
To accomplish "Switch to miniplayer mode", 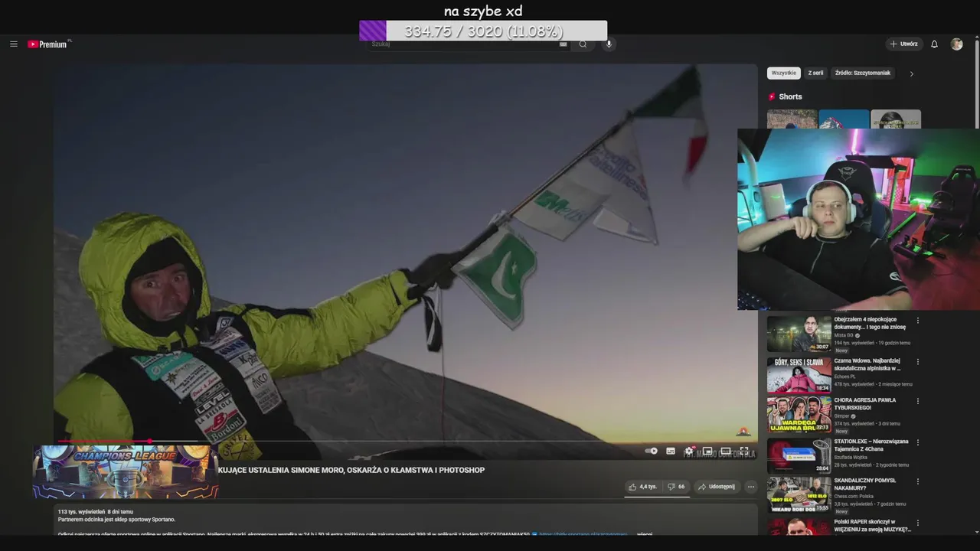I will click(x=707, y=451).
